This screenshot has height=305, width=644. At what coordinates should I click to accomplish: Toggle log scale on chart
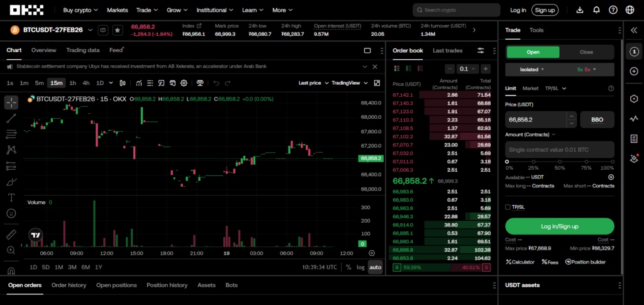pyautogui.click(x=360, y=267)
